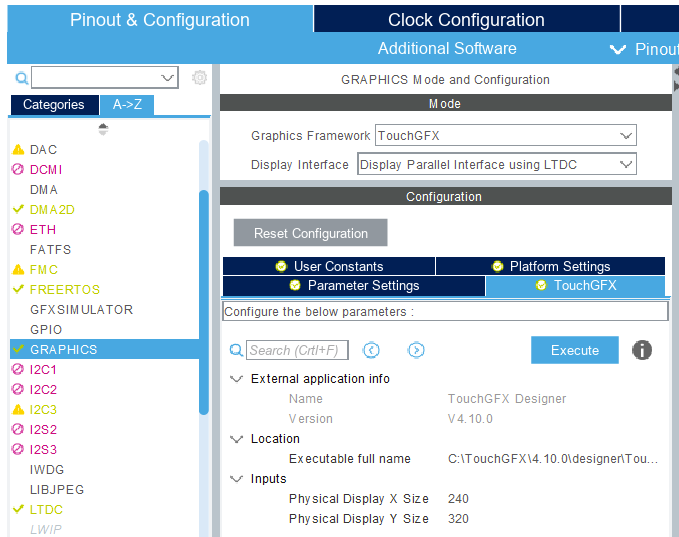Screen dimensions: 679x537
Task: Open the Platform Settings tab
Action: click(x=550, y=266)
